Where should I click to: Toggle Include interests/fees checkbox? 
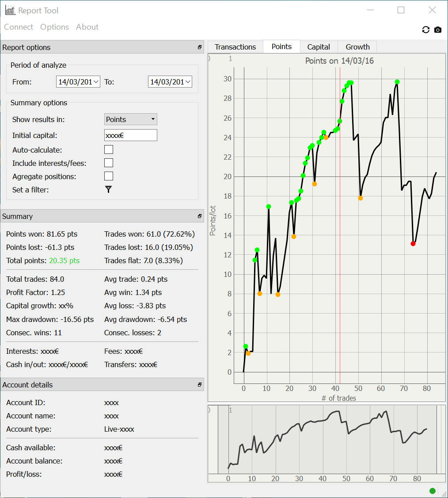click(x=109, y=163)
